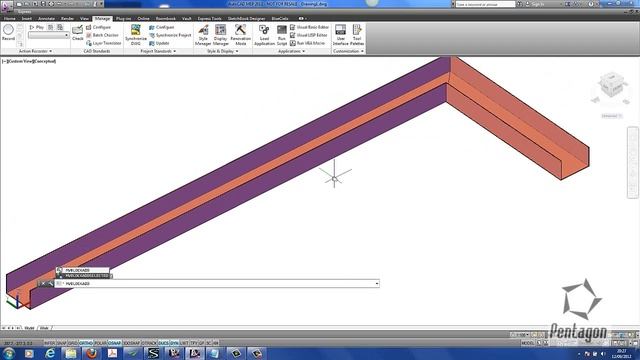
Task: Toggle GRID display in status bar
Action: [73, 343]
